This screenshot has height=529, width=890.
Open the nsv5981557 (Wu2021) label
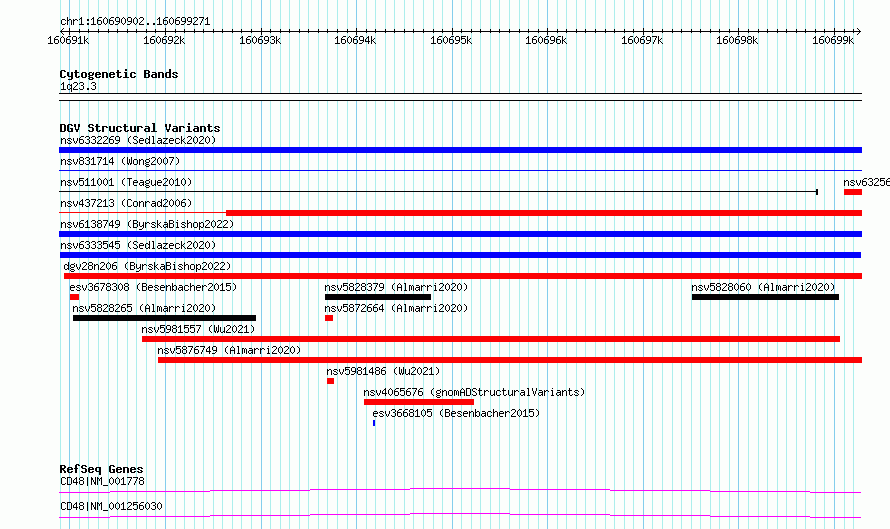click(x=198, y=329)
